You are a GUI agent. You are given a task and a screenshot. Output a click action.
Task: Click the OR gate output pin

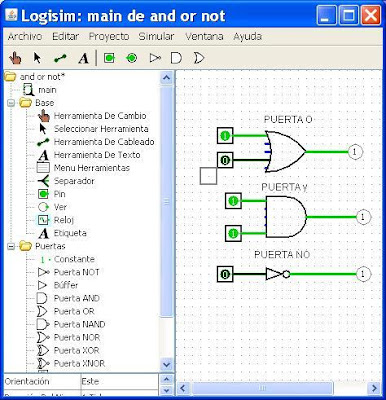[355, 152]
